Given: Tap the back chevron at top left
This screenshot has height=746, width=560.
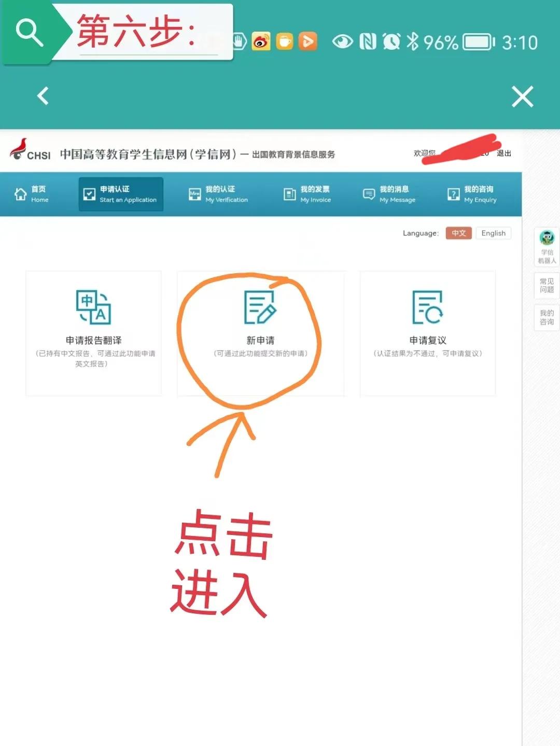Looking at the screenshot, I should point(43,96).
